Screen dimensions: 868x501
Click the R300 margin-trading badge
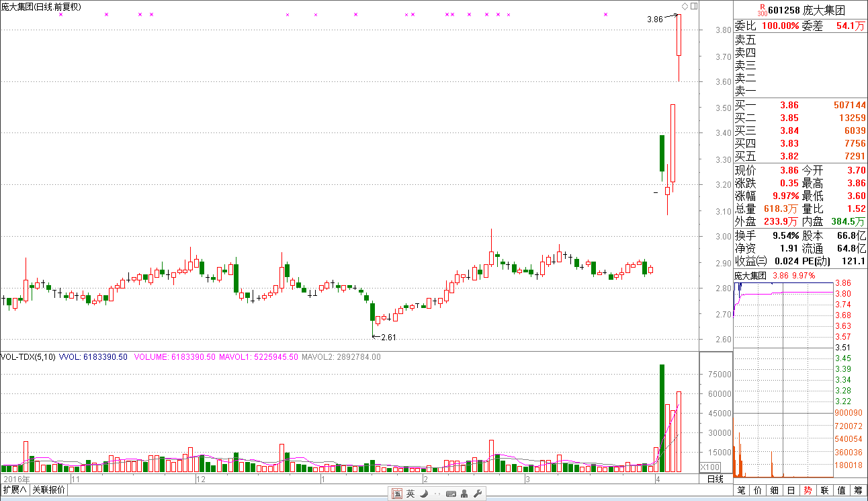(761, 10)
